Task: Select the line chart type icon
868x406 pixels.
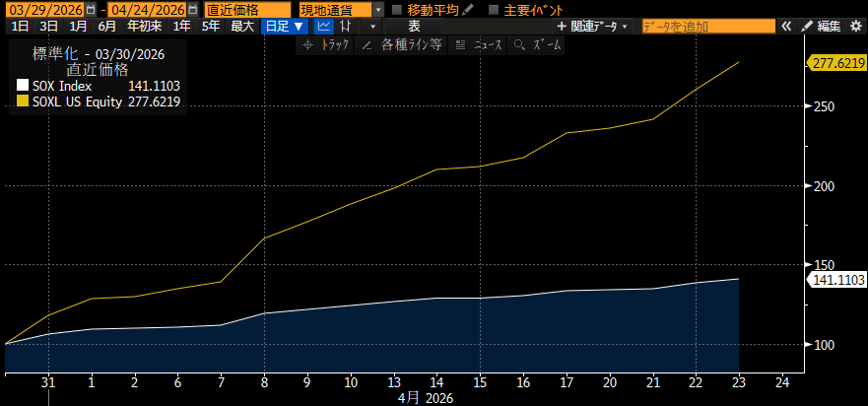Action: click(324, 26)
